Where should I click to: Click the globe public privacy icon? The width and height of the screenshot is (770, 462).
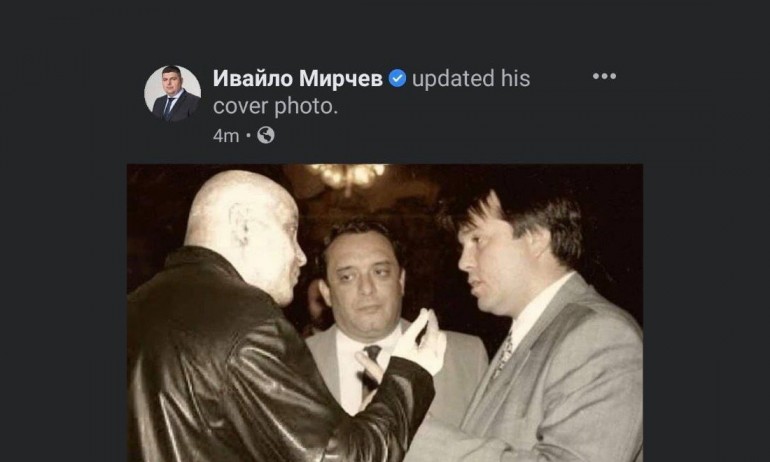point(266,135)
